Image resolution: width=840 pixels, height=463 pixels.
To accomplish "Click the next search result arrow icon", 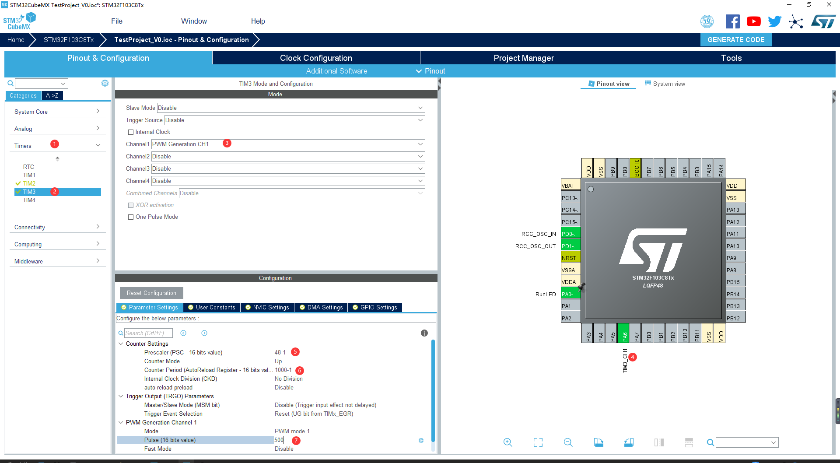I will (x=204, y=333).
